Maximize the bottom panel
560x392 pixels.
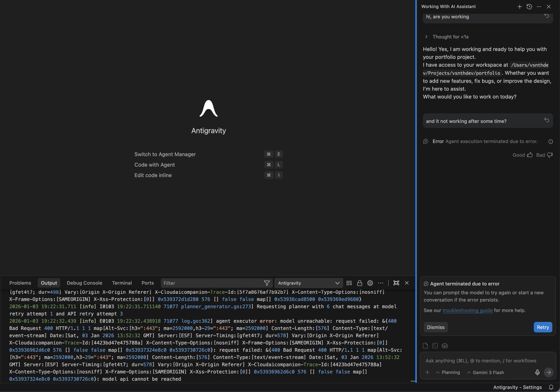click(396, 283)
